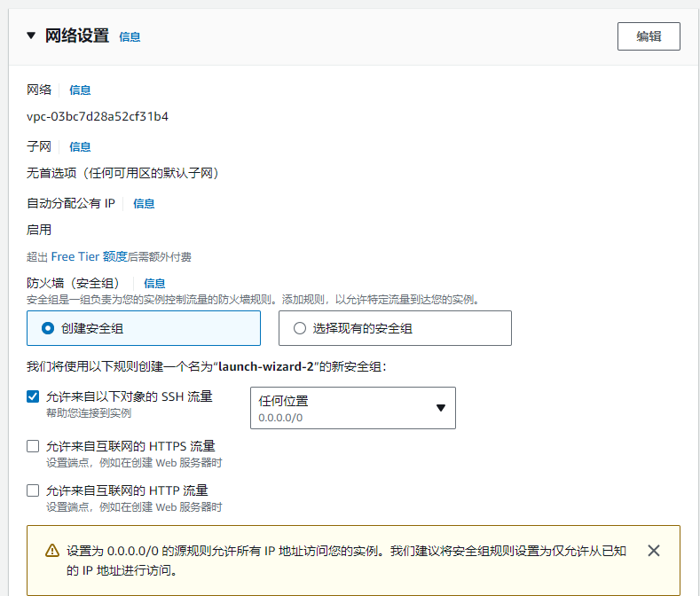Click the vpc-03bc7d28a52cf31b4 network ID
The height and width of the screenshot is (596, 700).
point(98,116)
